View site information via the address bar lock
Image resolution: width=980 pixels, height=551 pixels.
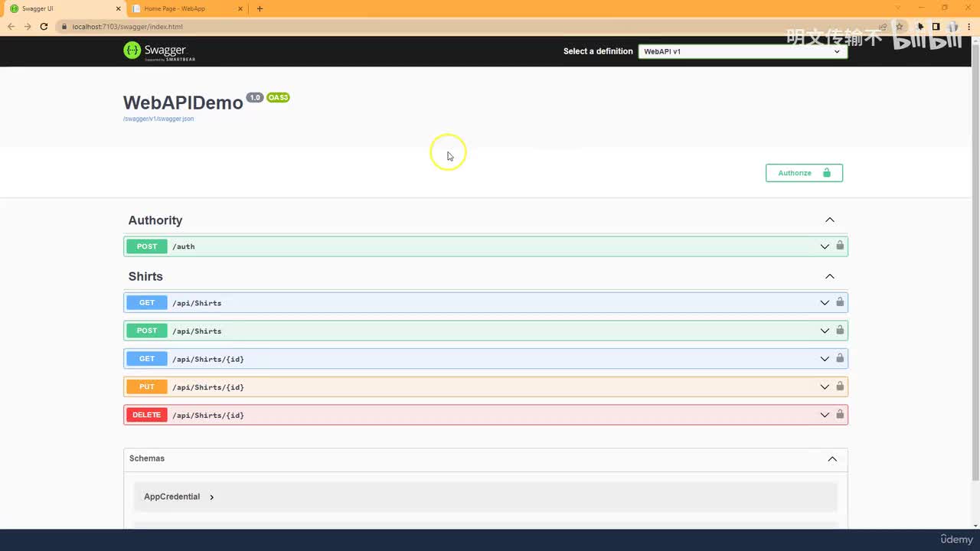click(65, 27)
